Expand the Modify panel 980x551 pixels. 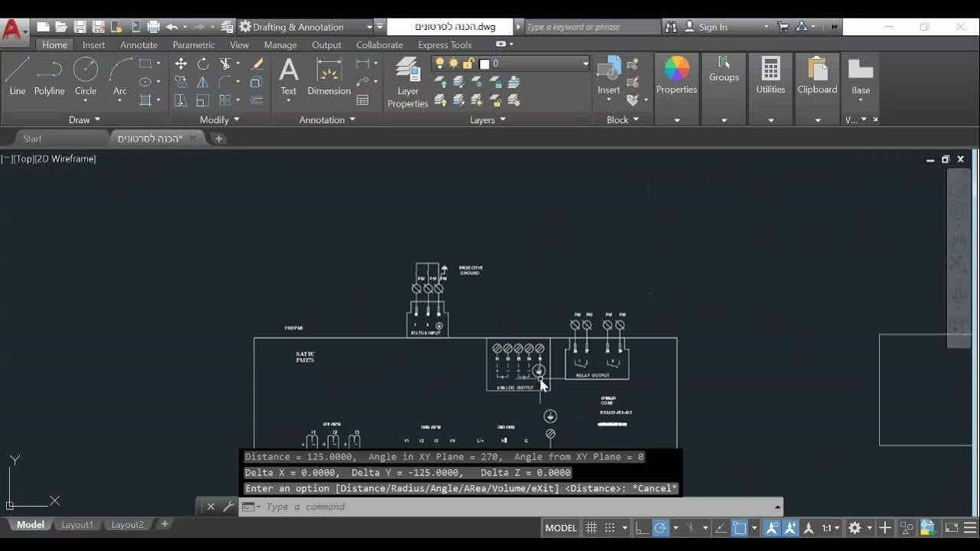click(220, 119)
